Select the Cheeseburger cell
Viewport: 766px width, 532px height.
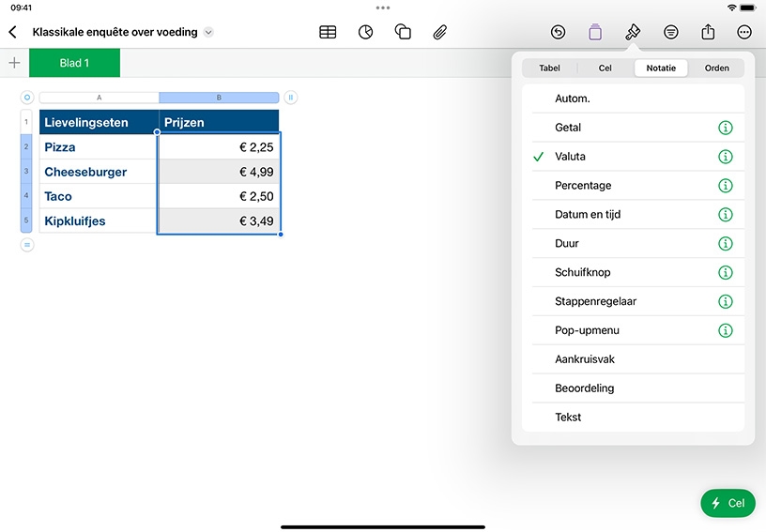pos(100,172)
